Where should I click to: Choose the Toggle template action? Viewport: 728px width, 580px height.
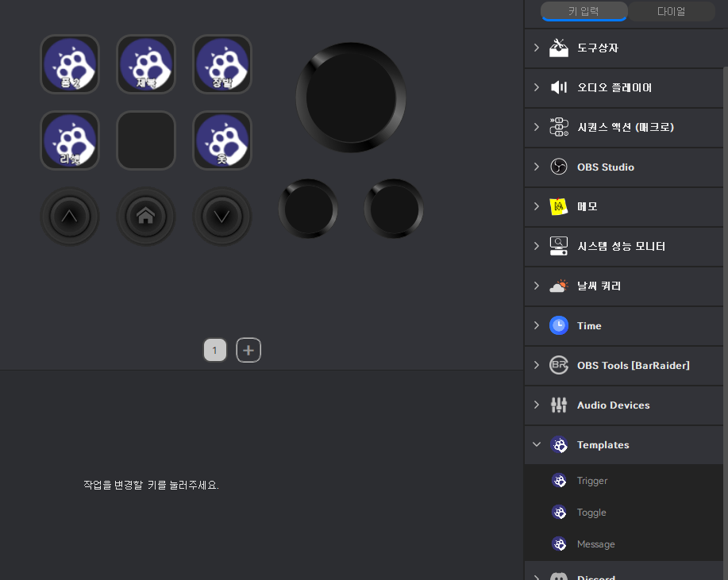pyautogui.click(x=591, y=513)
